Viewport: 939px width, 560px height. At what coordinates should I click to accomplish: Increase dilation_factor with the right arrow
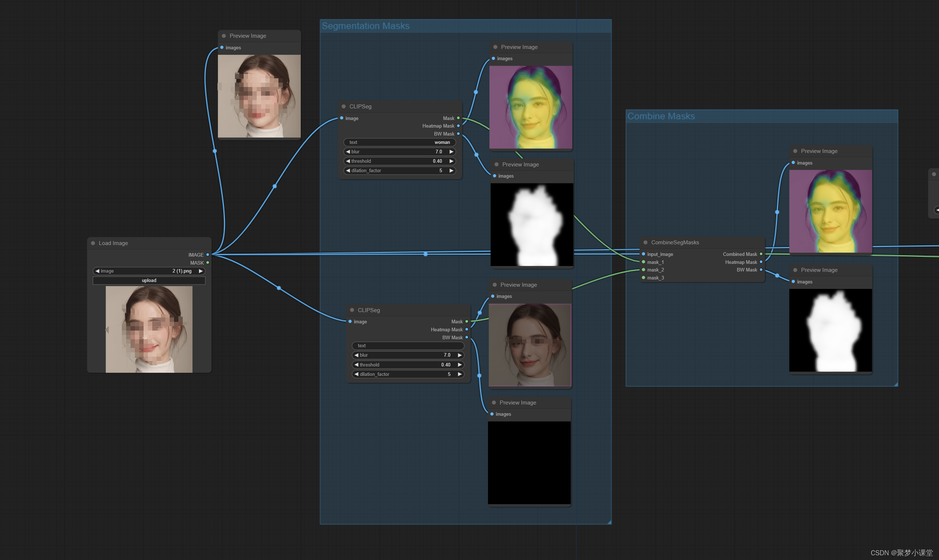click(452, 171)
